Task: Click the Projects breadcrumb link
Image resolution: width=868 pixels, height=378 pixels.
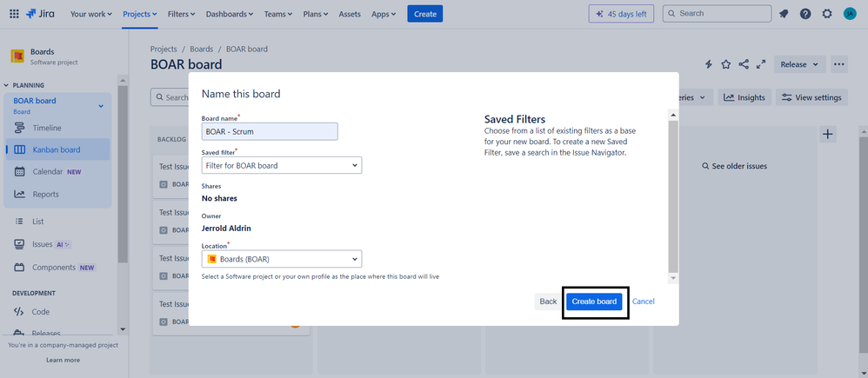Action: 164,49
